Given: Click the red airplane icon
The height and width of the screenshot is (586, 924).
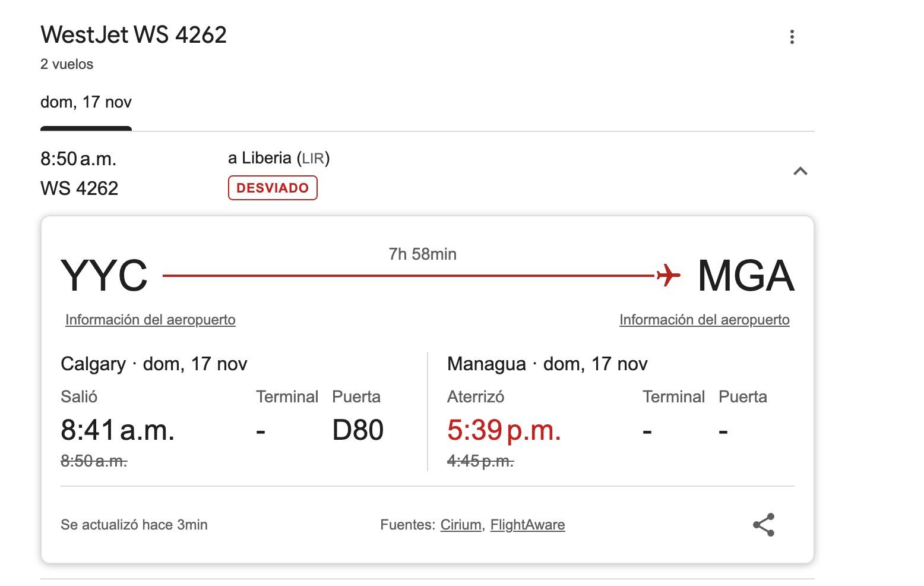Looking at the screenshot, I should (668, 275).
